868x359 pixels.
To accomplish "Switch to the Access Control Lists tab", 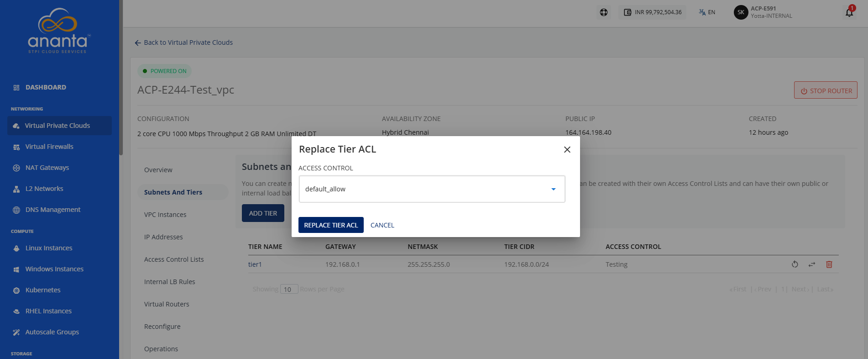I will tap(174, 259).
